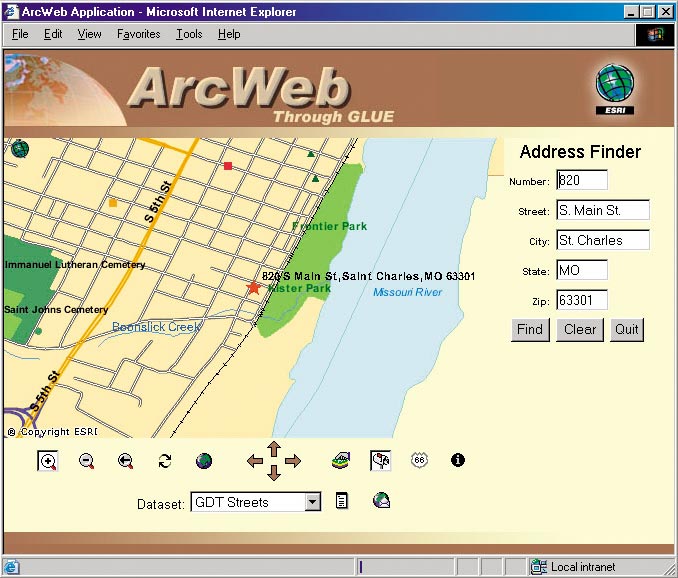Click the document list icon beside Dataset
678x578 pixels.
coord(342,501)
